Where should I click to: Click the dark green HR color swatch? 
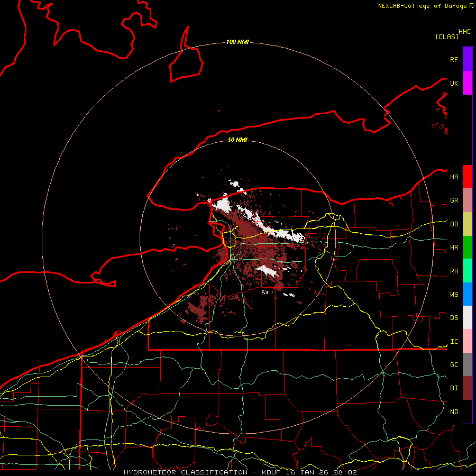point(467,248)
